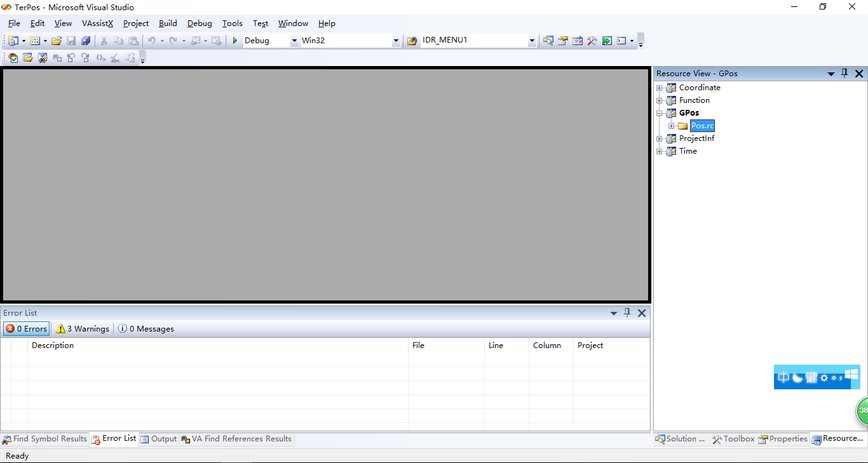This screenshot has height=463, width=868.
Task: Click the Save (single disk) icon
Action: point(71,41)
